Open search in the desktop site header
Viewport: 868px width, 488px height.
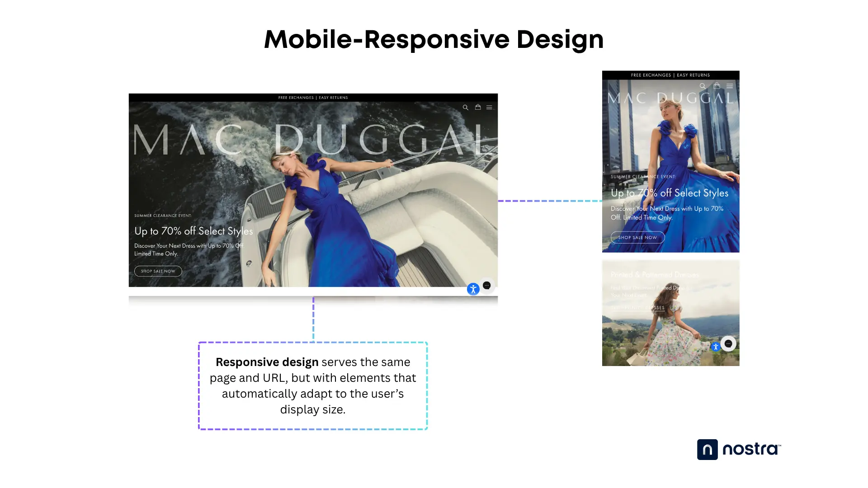(465, 108)
